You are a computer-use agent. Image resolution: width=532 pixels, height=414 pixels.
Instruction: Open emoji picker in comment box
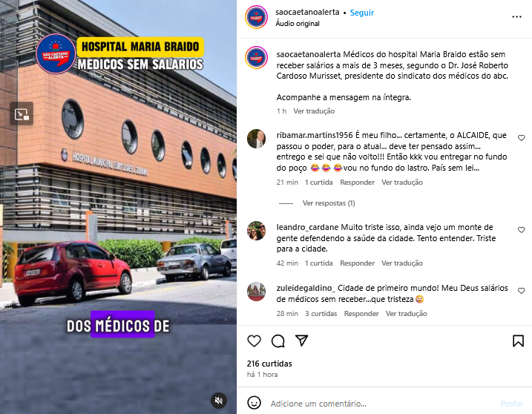pyautogui.click(x=254, y=403)
